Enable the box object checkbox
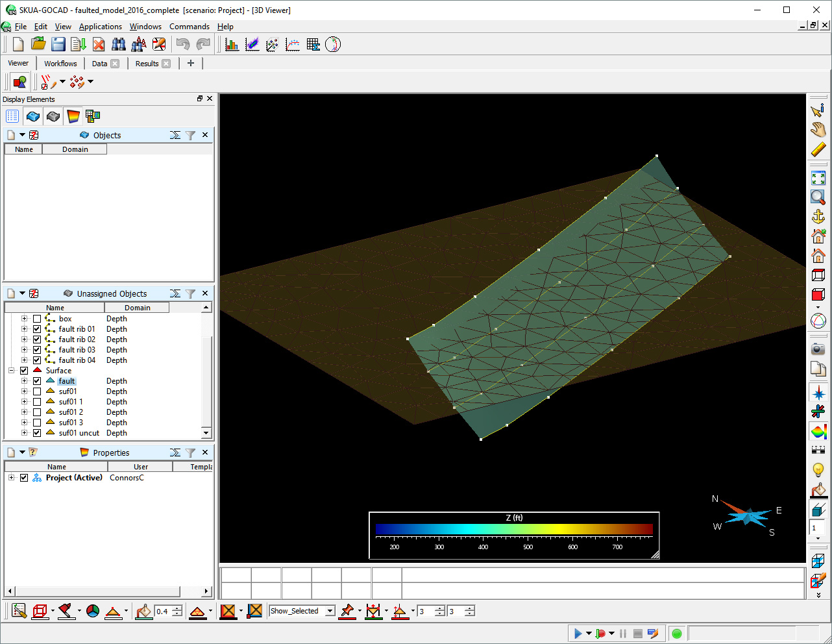832x644 pixels. click(37, 319)
